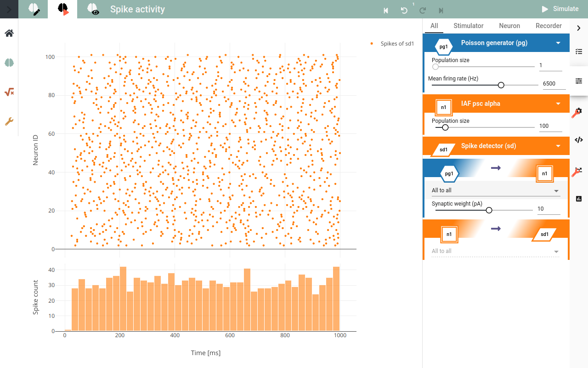Open the chart settings wrench icon
Screen dimensions: 588x368
(x=577, y=171)
